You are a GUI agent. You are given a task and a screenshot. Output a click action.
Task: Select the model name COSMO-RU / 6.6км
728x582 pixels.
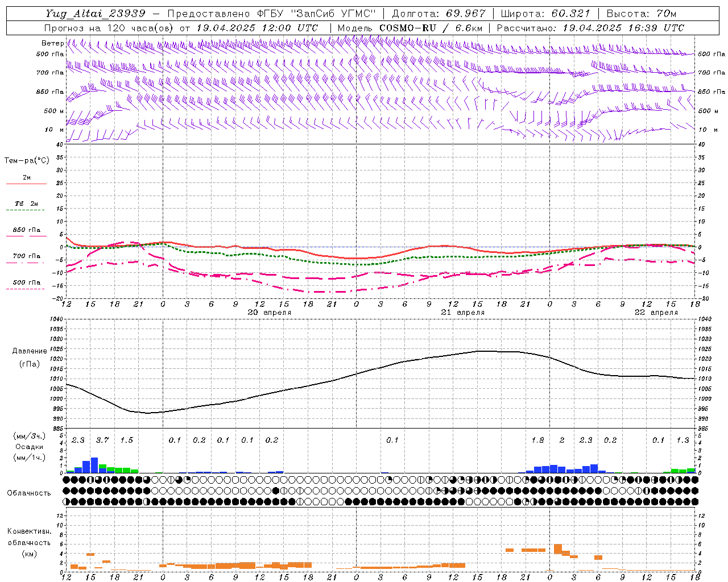pyautogui.click(x=431, y=28)
